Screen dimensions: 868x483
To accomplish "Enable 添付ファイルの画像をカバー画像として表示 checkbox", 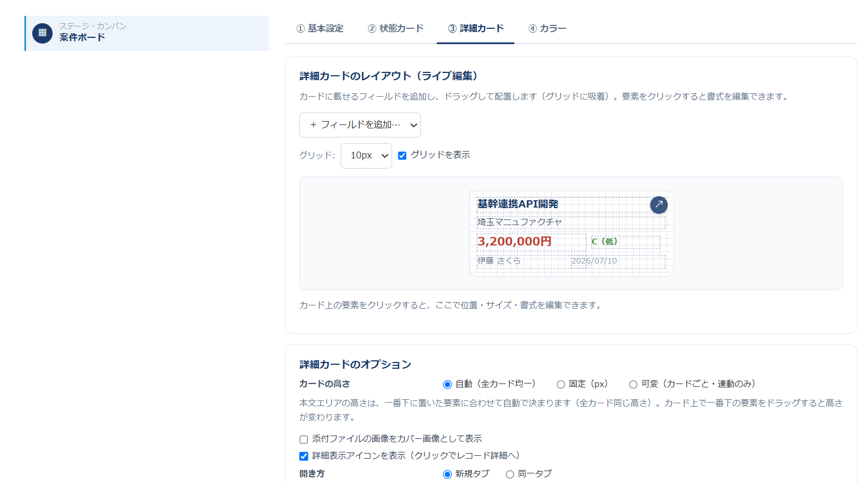I will tap(304, 439).
